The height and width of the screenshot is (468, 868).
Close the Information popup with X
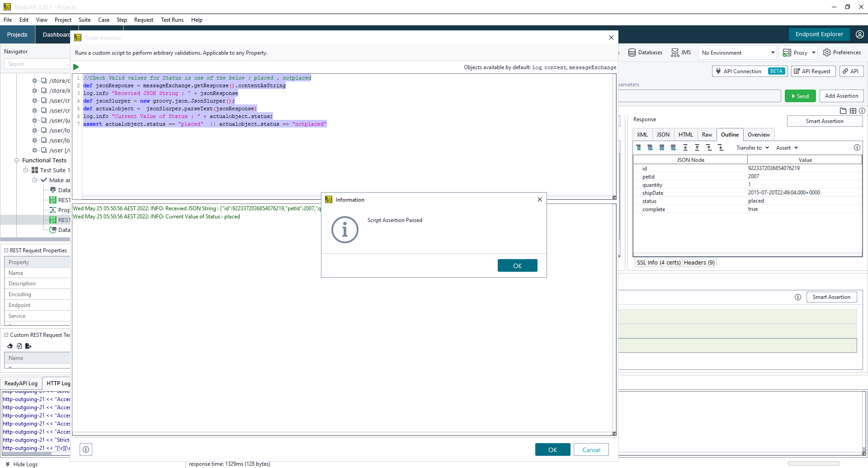(x=539, y=199)
